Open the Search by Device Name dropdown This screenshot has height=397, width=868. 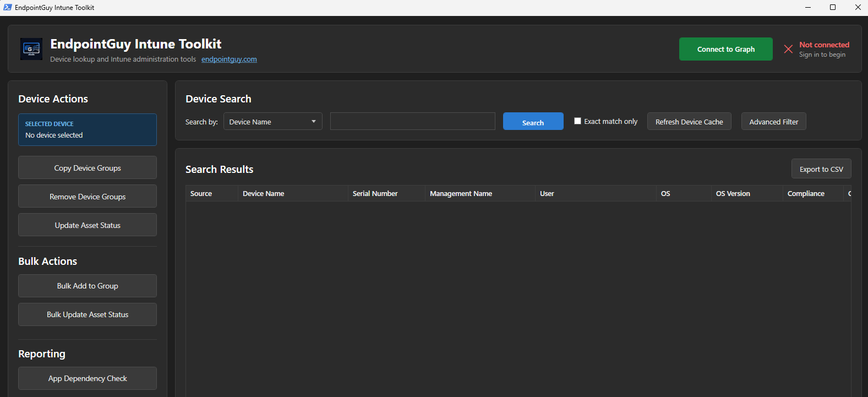[x=273, y=121]
